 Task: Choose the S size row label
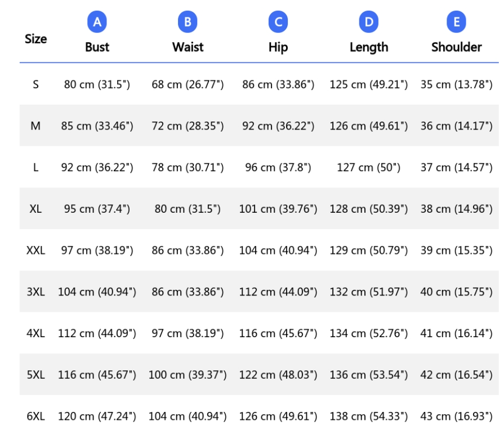[x=35, y=84]
